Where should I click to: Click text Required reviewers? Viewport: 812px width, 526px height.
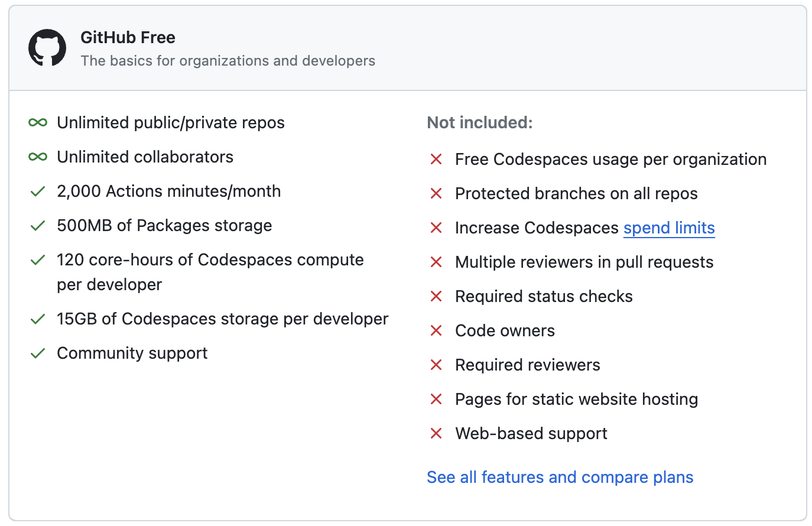[x=527, y=365]
